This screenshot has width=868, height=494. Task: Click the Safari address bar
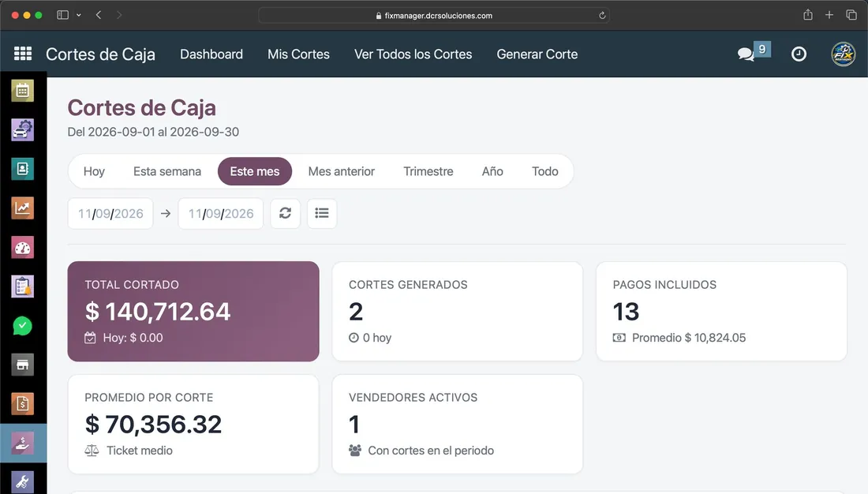tap(434, 16)
